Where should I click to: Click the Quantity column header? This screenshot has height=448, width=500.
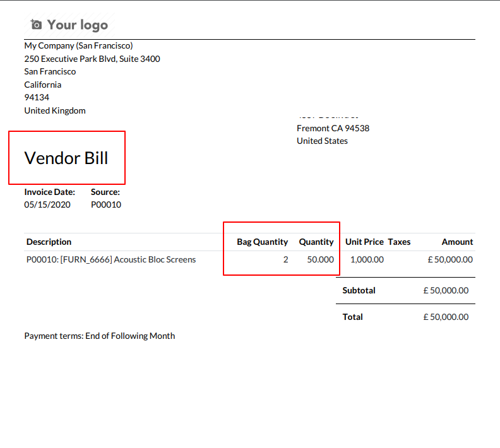(316, 242)
